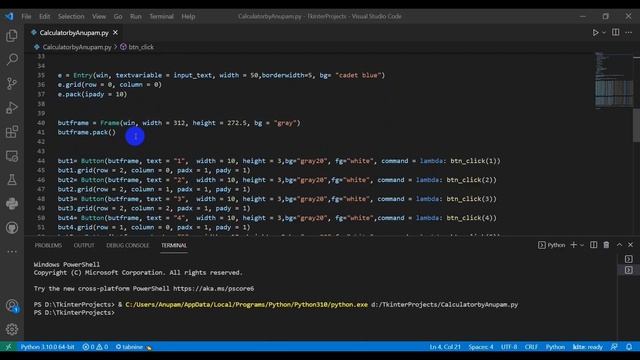Click code line 41 butframe.pack()
This screenshot has width=640, height=360.
coord(87,132)
